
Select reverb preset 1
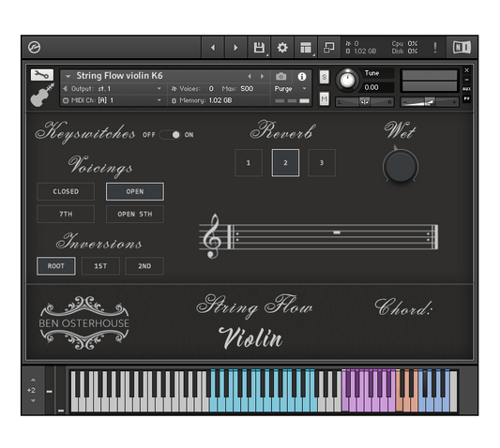tap(249, 163)
